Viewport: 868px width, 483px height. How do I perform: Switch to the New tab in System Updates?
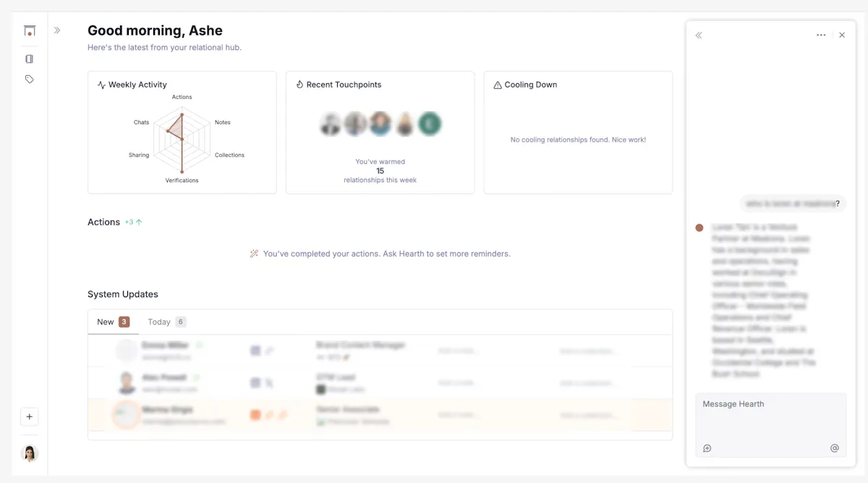point(113,322)
